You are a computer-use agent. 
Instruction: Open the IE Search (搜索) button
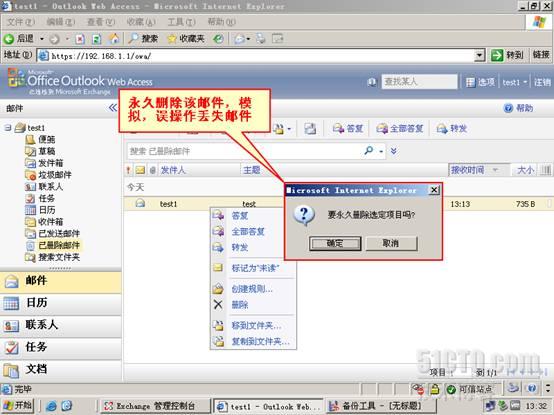(143, 38)
